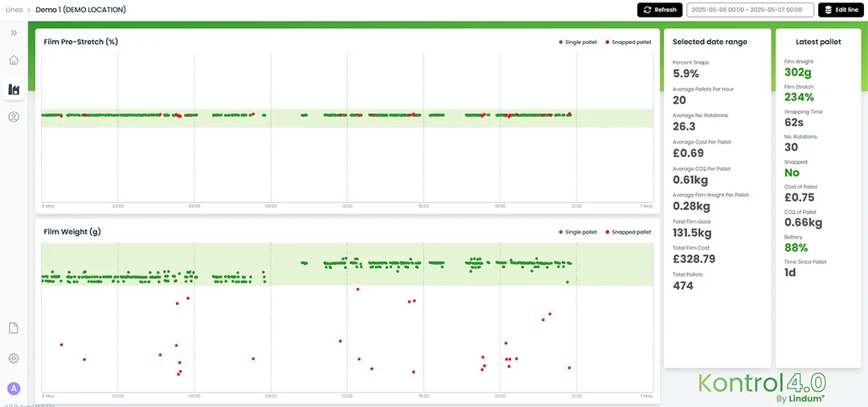Open the user profile icon in sidebar

point(14,117)
